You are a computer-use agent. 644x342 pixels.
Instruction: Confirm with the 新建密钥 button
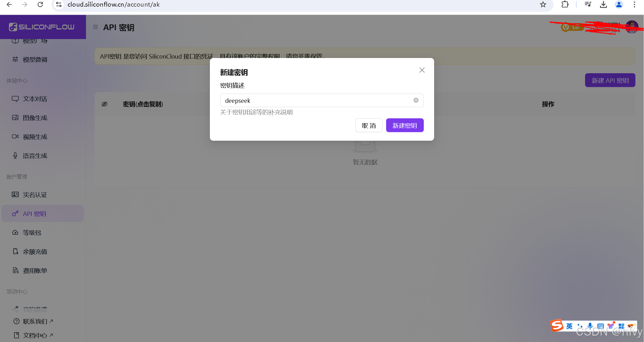click(x=405, y=125)
